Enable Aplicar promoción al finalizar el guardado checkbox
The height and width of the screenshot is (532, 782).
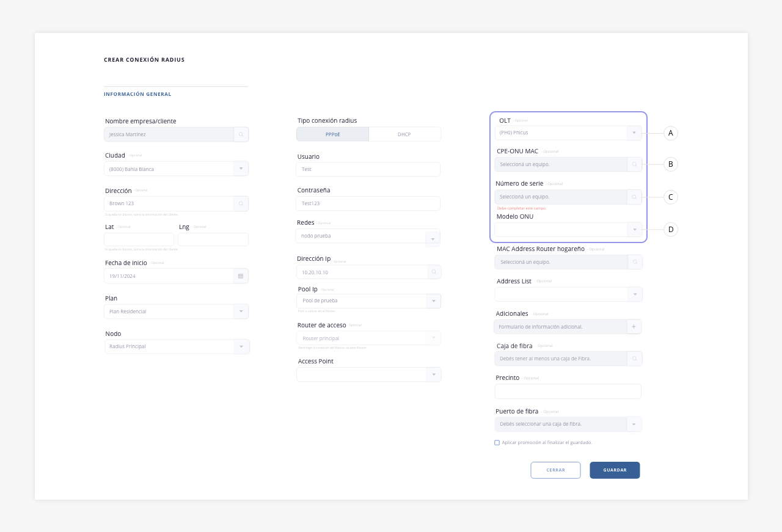pos(497,442)
